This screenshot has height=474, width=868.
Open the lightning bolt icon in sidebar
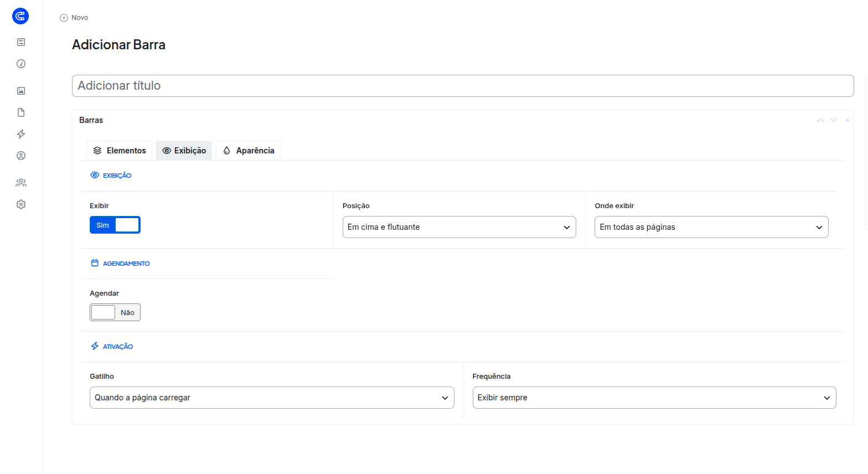21,134
